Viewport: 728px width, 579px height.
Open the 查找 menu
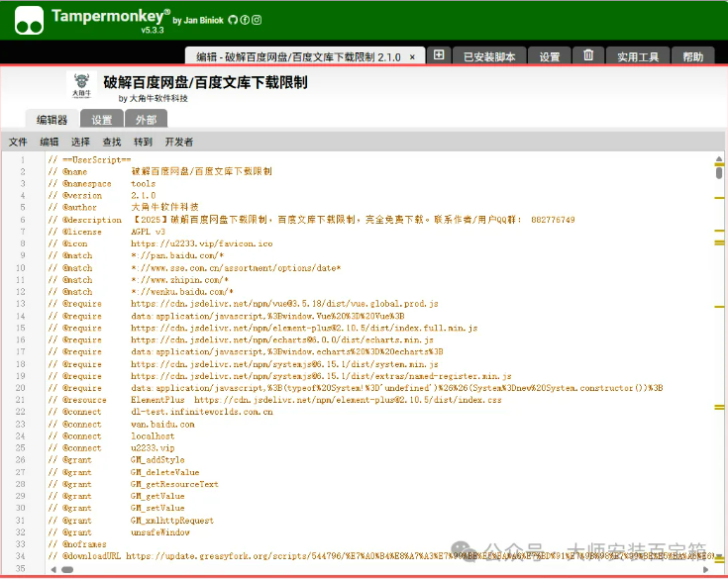click(112, 143)
